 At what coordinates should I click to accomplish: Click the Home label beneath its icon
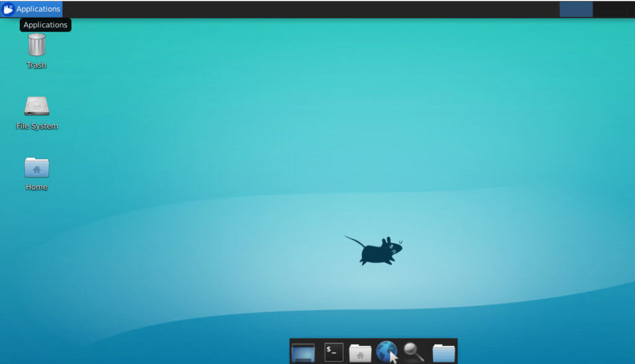[x=36, y=185]
